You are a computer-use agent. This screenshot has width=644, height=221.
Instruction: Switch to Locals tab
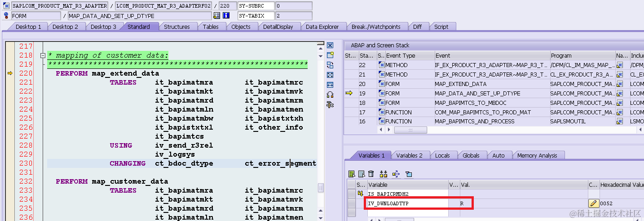(x=442, y=155)
